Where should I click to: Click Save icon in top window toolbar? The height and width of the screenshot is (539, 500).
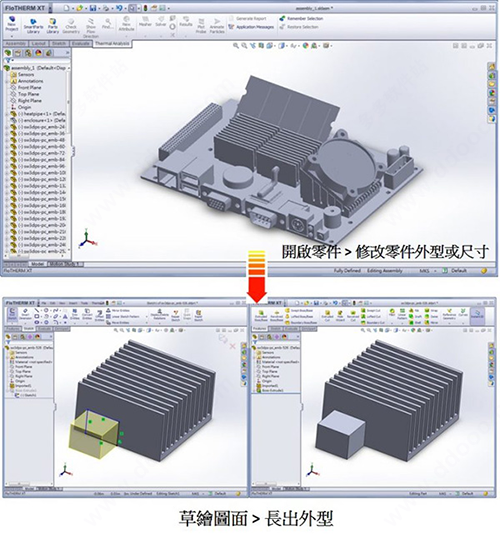click(x=92, y=8)
